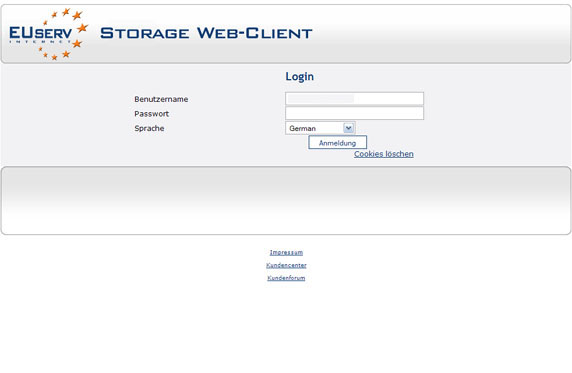This screenshot has height=373, width=572.
Task: Click the Passwort label
Action: click(151, 114)
